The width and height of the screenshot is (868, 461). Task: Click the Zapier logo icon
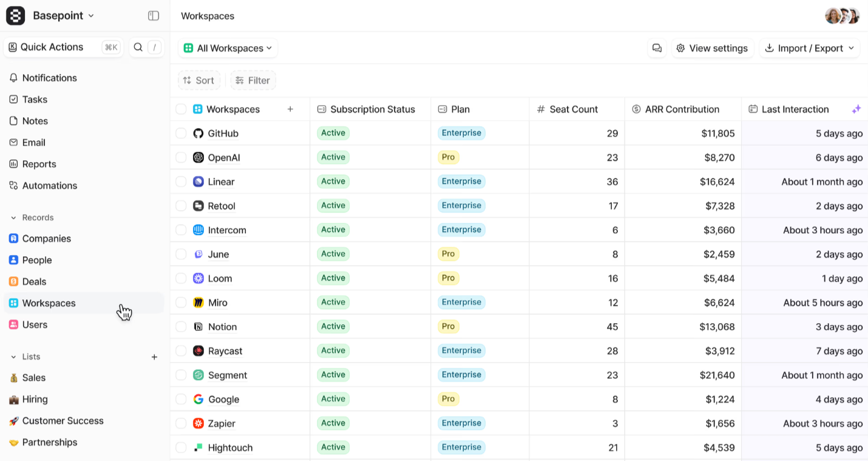(198, 423)
